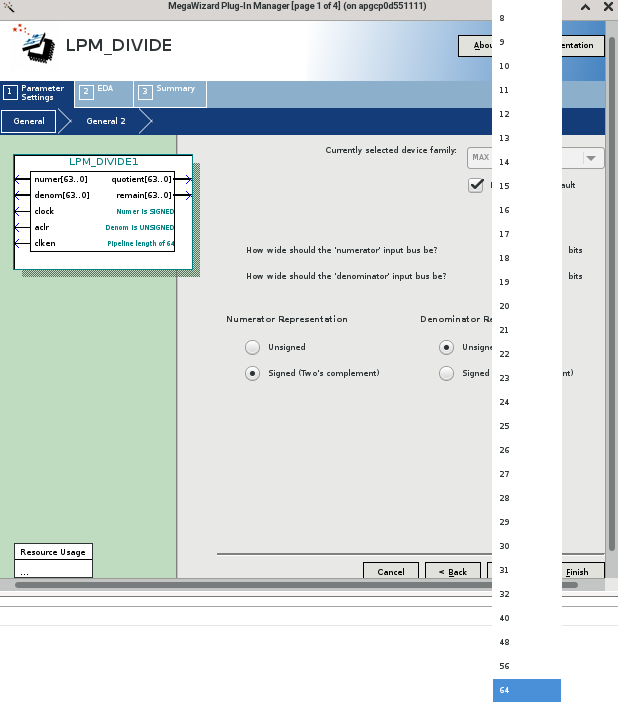This screenshot has height=702, width=618.
Task: Click the Cancel button
Action: [391, 572]
